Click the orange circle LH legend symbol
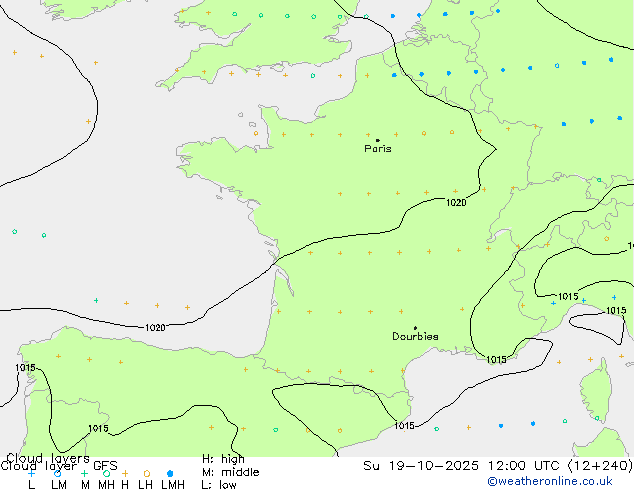Screen dimensions: 634x490 147,473
